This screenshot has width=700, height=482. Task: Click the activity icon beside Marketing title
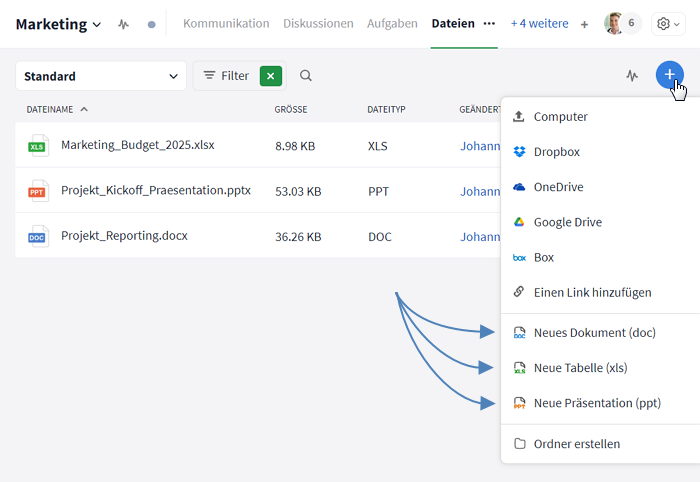(123, 24)
